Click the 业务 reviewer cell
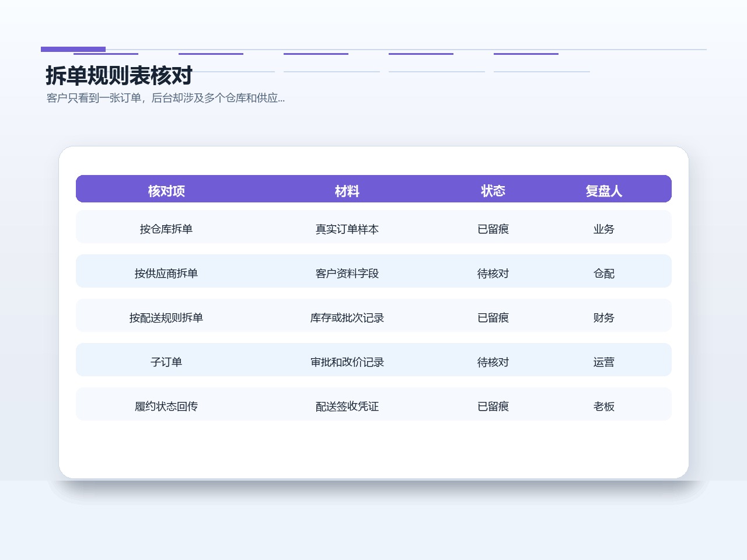747x560 pixels. (x=604, y=229)
